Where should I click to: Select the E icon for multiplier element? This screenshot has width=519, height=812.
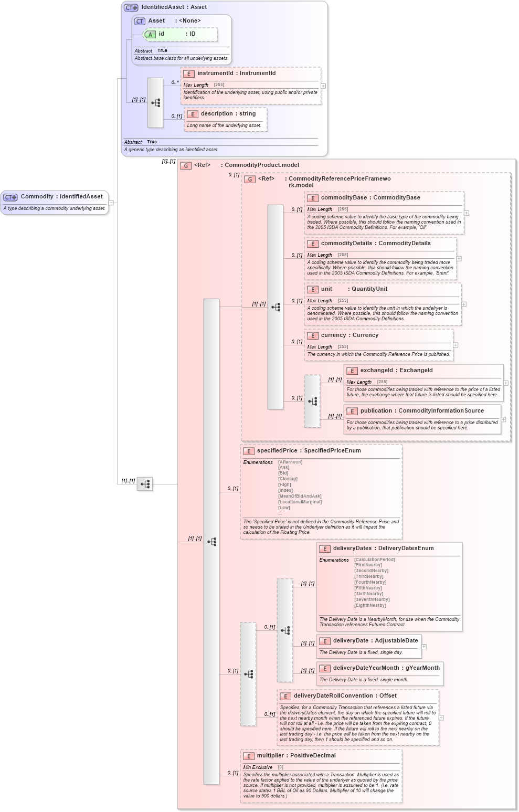[x=248, y=755]
